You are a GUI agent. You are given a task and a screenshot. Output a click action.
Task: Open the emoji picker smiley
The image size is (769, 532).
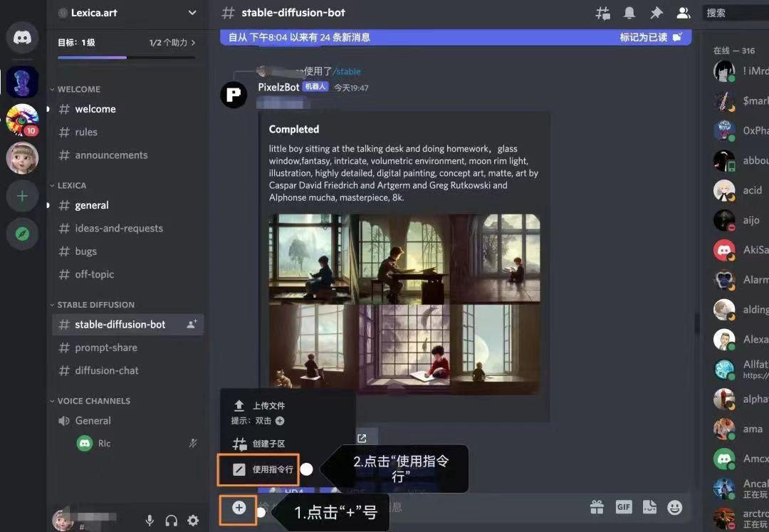[675, 507]
